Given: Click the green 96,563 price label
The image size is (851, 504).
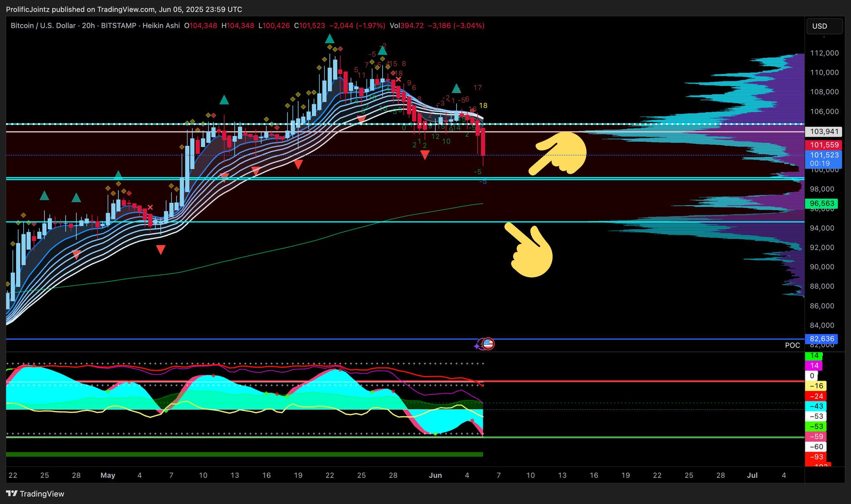Looking at the screenshot, I should (x=821, y=204).
